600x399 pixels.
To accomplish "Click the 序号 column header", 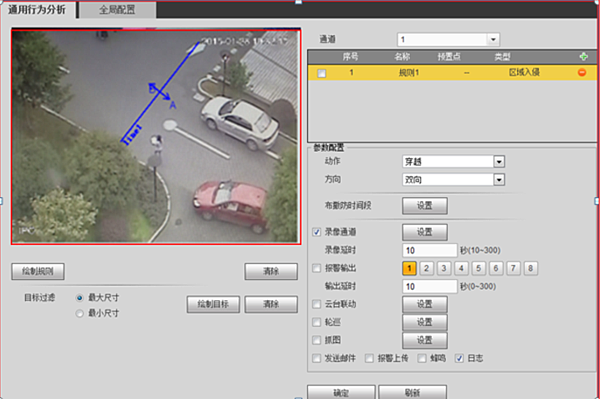I will pyautogui.click(x=351, y=57).
